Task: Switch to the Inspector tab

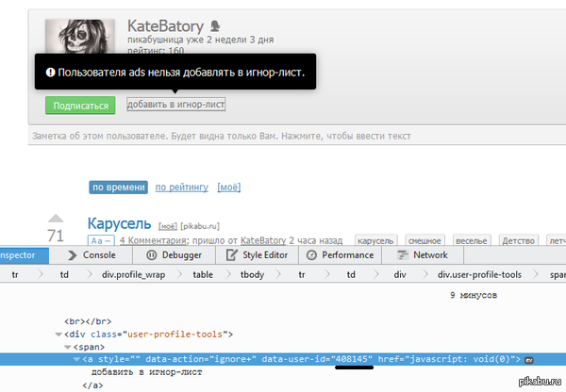Action: point(19,254)
